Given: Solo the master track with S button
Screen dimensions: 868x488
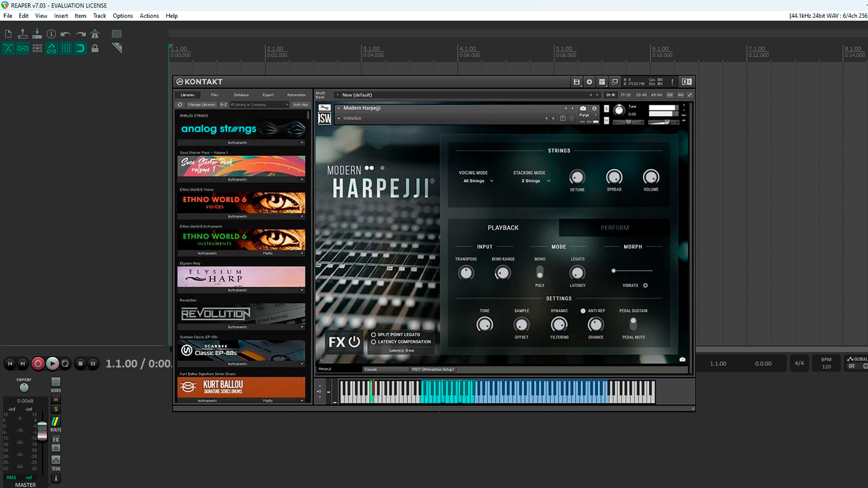Looking at the screenshot, I should tap(56, 409).
